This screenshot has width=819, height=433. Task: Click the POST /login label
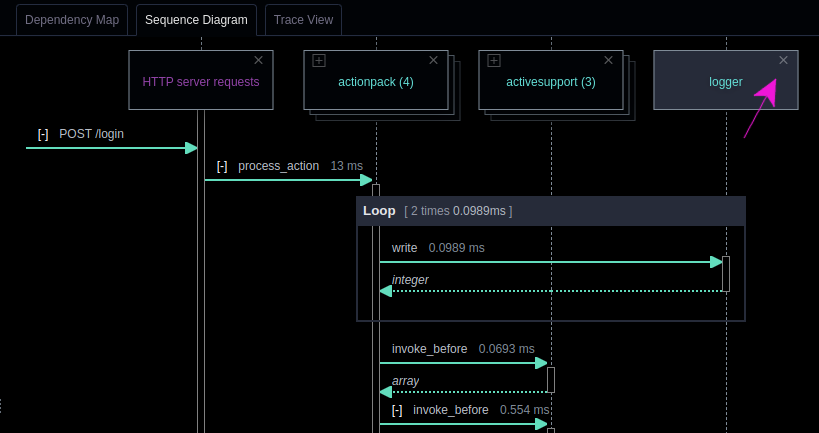click(x=92, y=134)
